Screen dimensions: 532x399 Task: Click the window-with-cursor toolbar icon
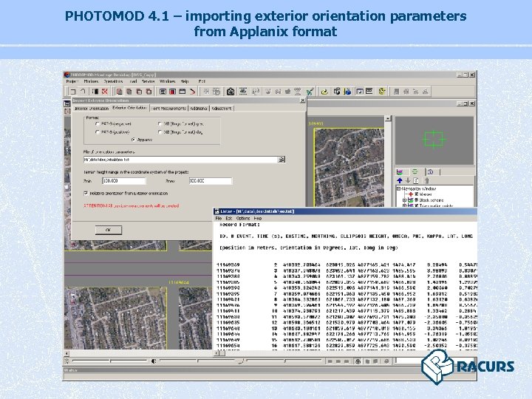pos(360,92)
